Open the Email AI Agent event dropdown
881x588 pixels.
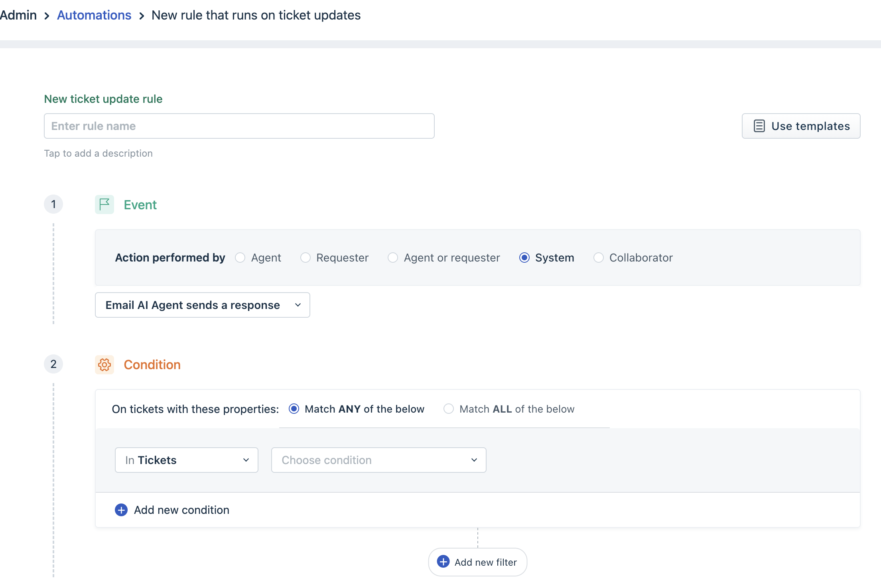coord(202,305)
